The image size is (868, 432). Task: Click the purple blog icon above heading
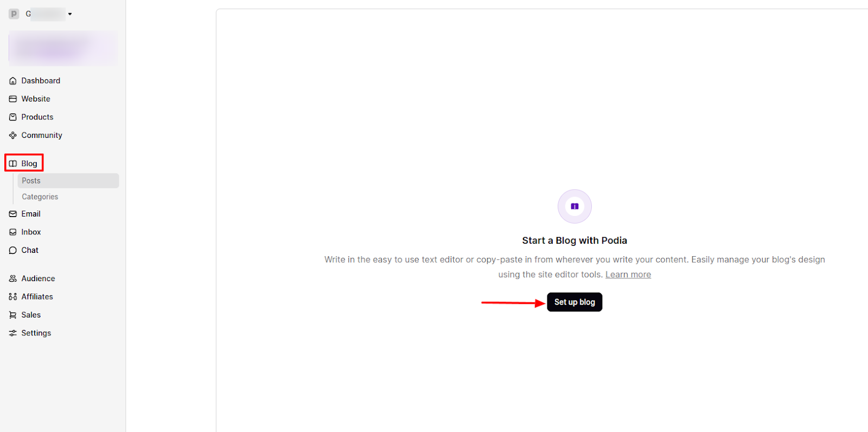tap(575, 206)
